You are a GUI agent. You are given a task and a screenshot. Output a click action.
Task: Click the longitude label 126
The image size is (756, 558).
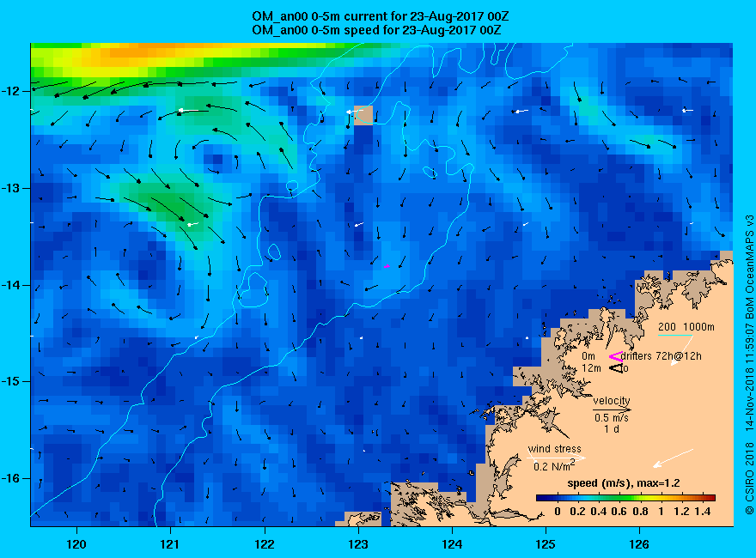coord(639,544)
